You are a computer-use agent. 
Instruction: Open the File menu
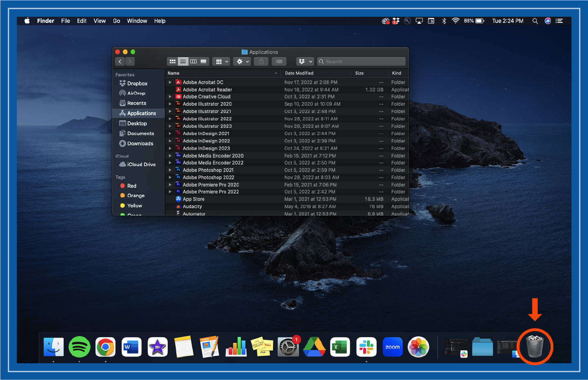(66, 21)
